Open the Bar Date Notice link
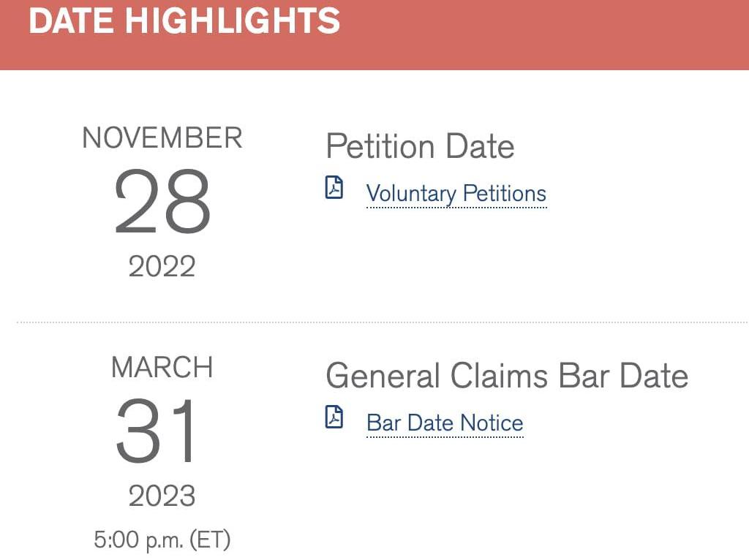The image size is (749, 560). 445,423
